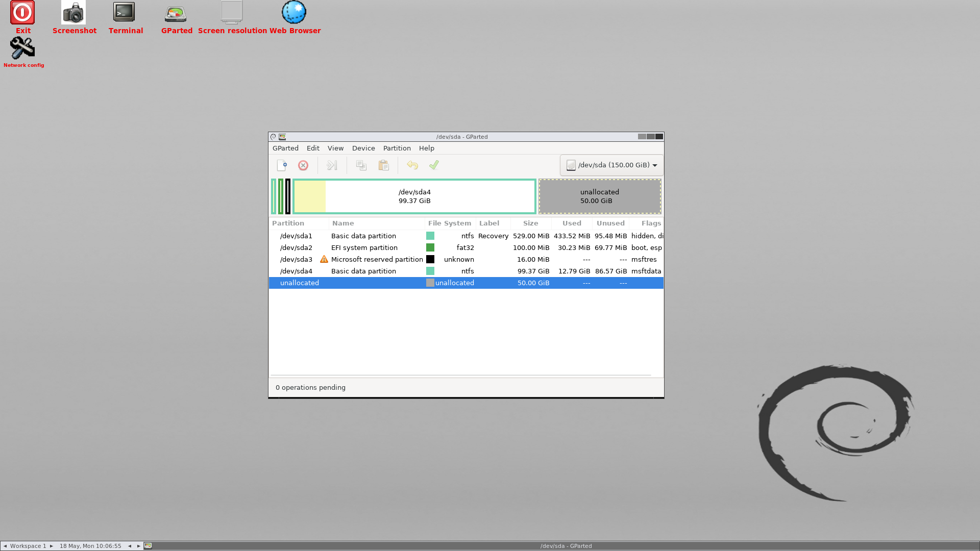
Task: Select the unallocated 50.00 GiB graphical block
Action: [600, 196]
